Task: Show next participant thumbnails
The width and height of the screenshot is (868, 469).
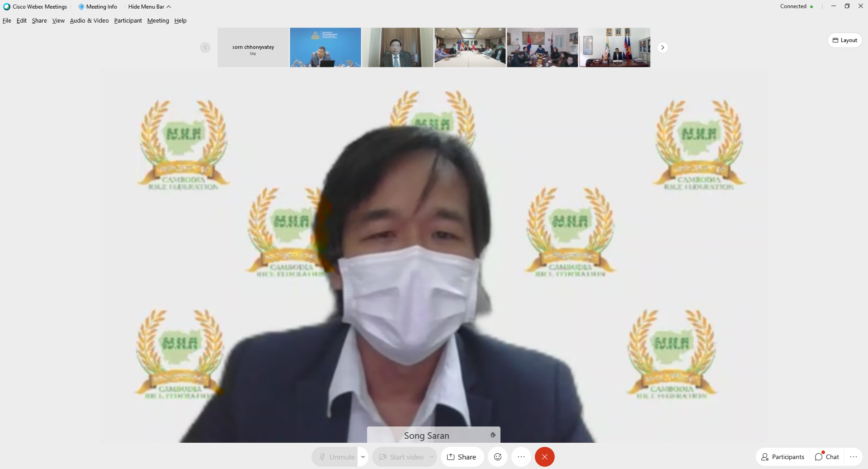Action: click(x=663, y=47)
